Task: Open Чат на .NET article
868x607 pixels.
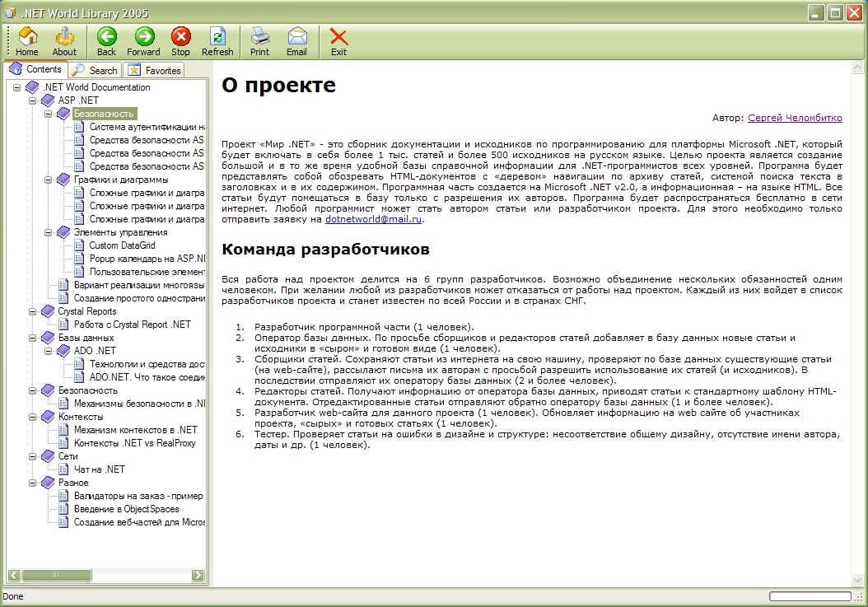Action: pyautogui.click(x=100, y=469)
